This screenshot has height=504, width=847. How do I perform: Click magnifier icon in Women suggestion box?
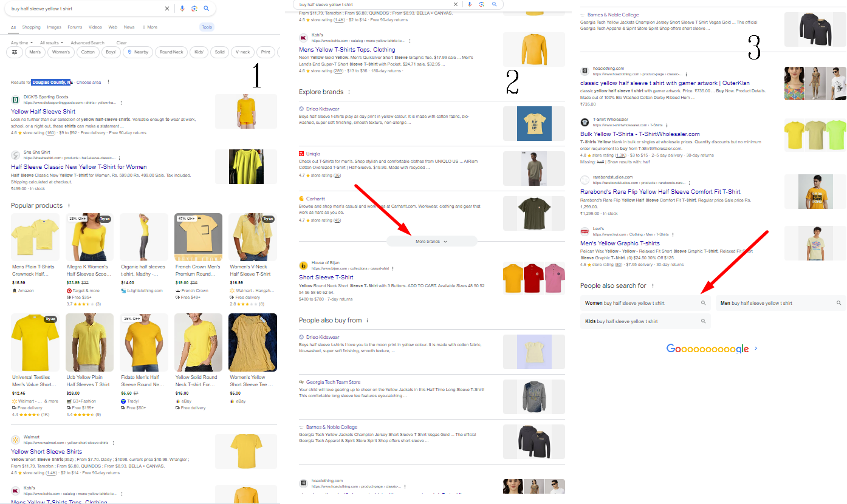click(704, 303)
